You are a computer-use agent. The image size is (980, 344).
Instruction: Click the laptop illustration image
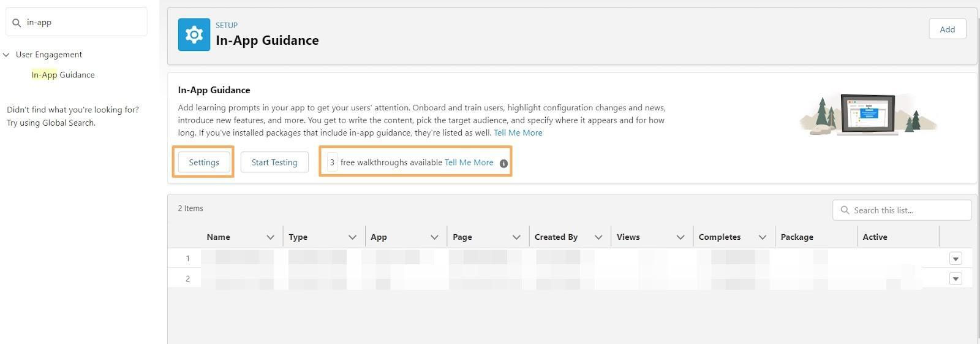click(x=868, y=114)
